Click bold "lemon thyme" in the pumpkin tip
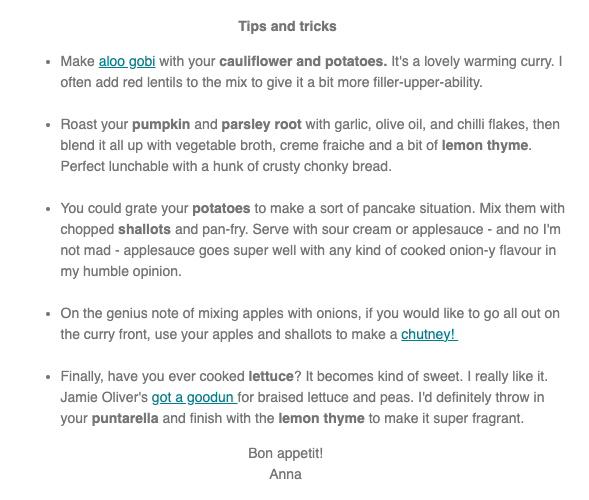The height and width of the screenshot is (500, 589). [485, 146]
